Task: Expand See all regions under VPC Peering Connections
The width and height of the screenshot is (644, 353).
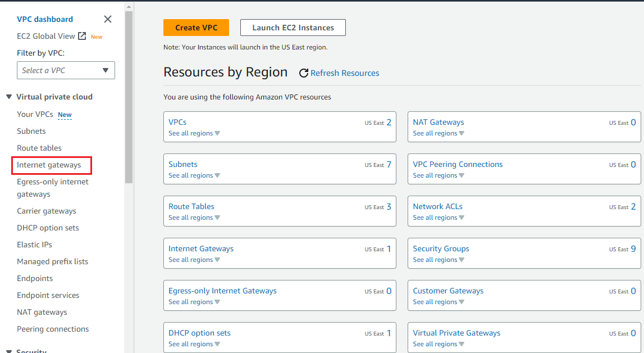Action: 439,175
